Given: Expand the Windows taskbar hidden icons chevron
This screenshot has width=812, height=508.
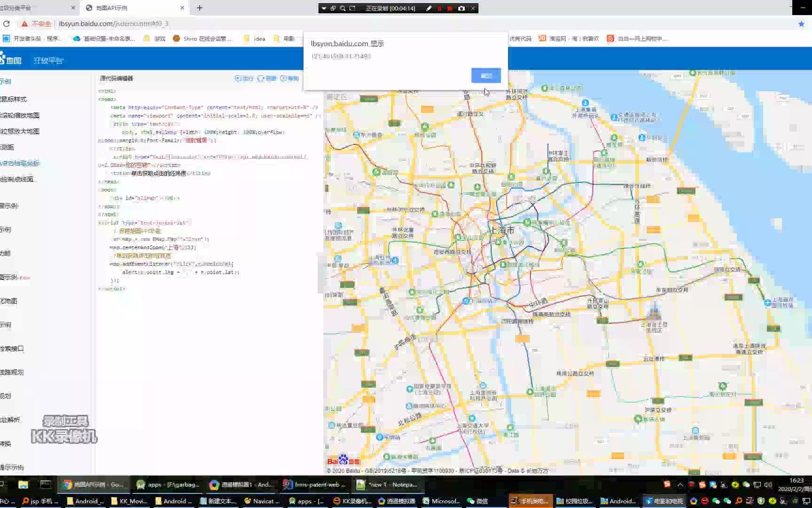Looking at the screenshot, I should pos(680,484).
